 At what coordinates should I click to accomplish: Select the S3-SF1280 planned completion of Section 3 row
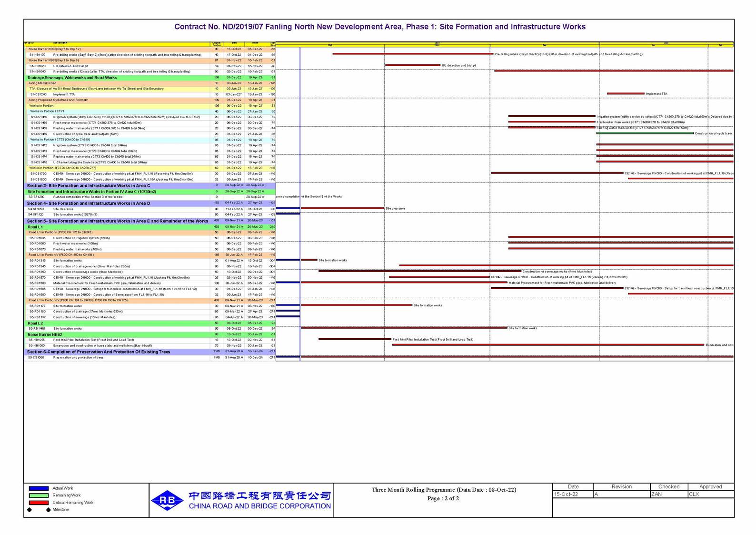coord(149,197)
